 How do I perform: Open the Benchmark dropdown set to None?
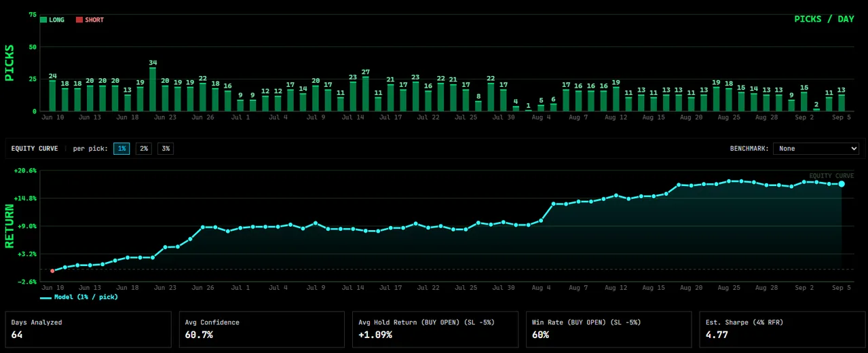click(x=817, y=148)
